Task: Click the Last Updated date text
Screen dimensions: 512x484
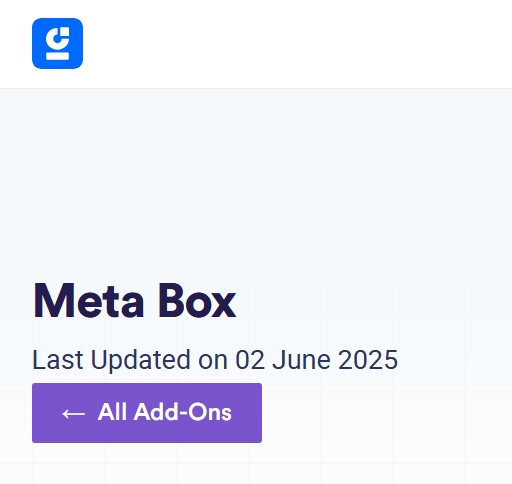Action: pyautogui.click(x=215, y=360)
